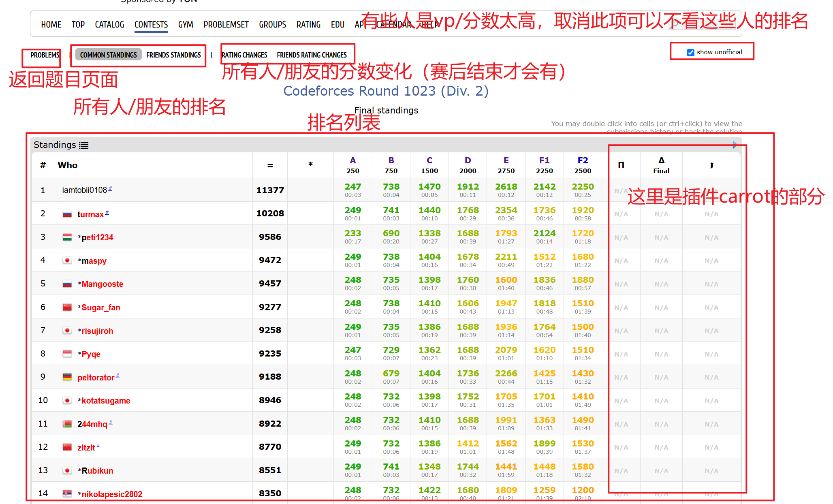
Task: Click the flag icon next to kotatsugame
Action: click(x=67, y=400)
